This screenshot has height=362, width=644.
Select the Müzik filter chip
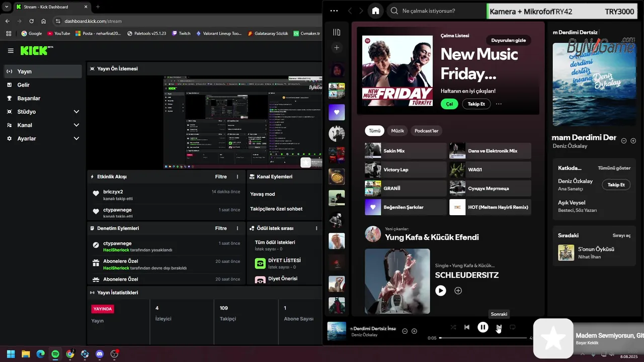pyautogui.click(x=397, y=131)
